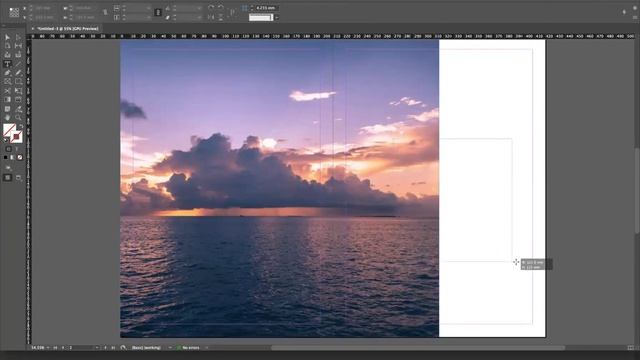Rotate 90 degrees counter-clockwise

(221, 8)
